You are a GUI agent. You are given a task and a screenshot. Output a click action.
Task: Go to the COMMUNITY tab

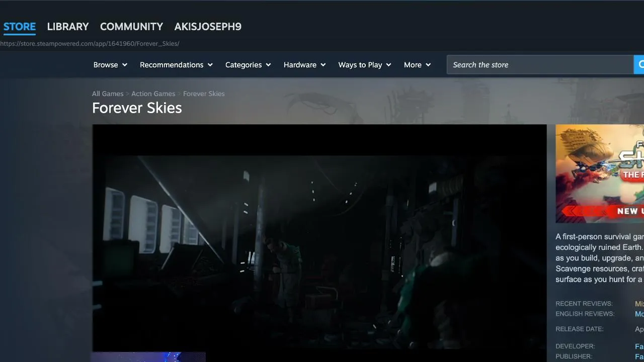[131, 27]
